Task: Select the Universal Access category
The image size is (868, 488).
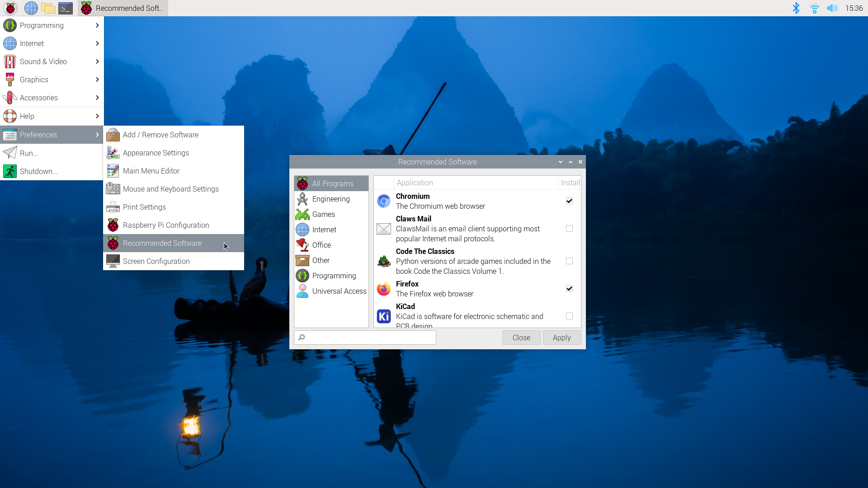Action: pyautogui.click(x=339, y=291)
